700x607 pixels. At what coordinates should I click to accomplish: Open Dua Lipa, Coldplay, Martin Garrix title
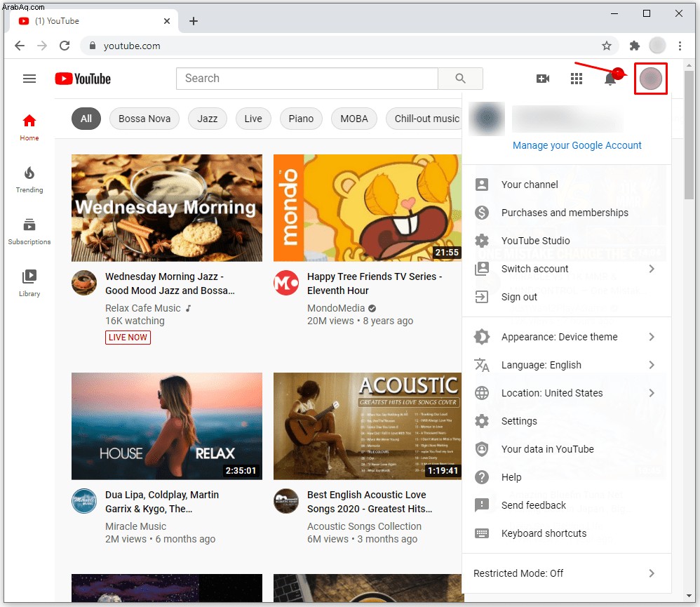(x=162, y=502)
